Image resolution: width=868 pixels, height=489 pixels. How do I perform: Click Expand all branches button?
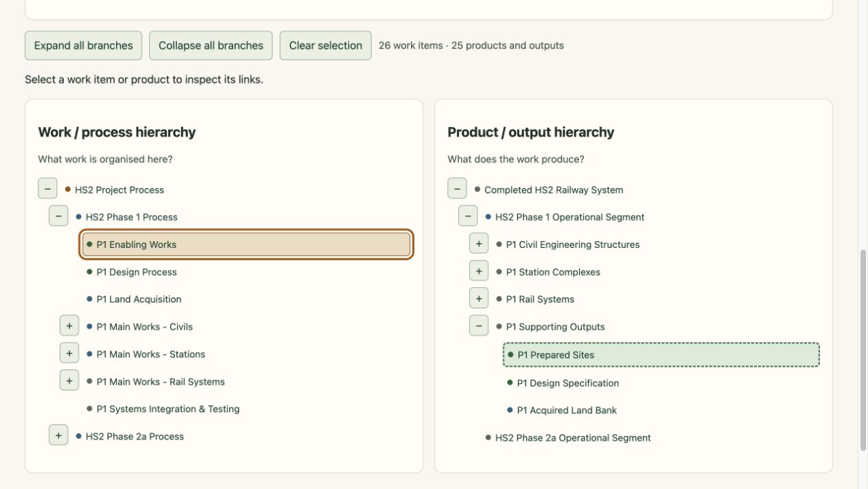84,45
